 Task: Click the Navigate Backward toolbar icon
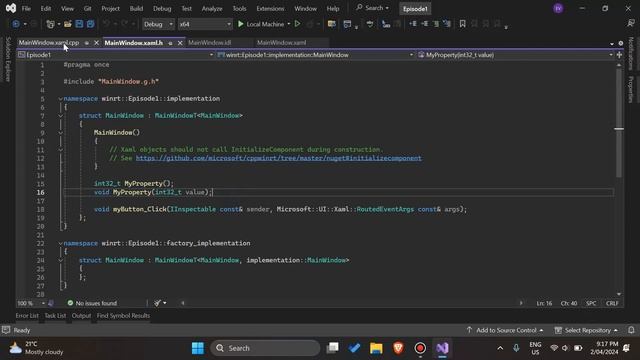point(16,24)
